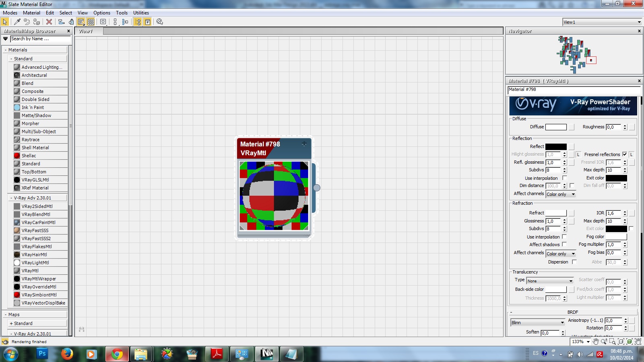Open refraction Affect channels dropdown

[x=561, y=254]
